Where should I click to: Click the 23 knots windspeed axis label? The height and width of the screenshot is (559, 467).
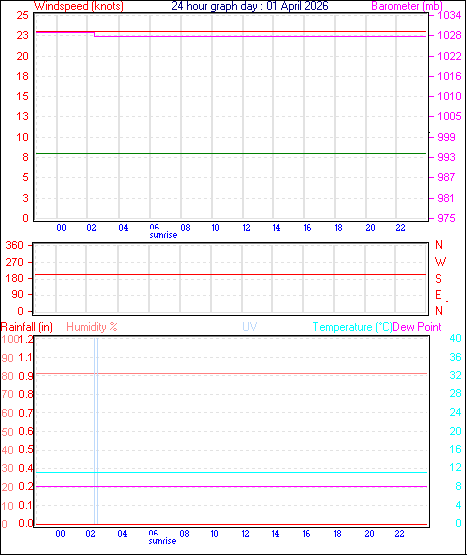(22, 35)
